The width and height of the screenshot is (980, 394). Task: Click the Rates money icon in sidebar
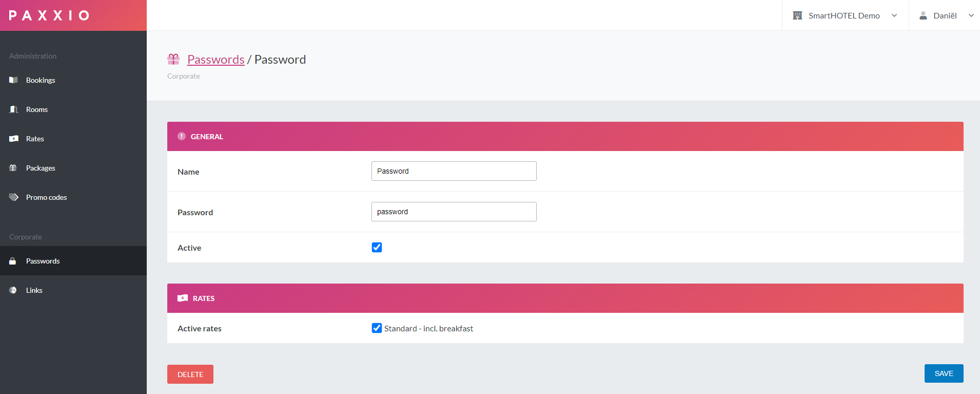pos(14,139)
